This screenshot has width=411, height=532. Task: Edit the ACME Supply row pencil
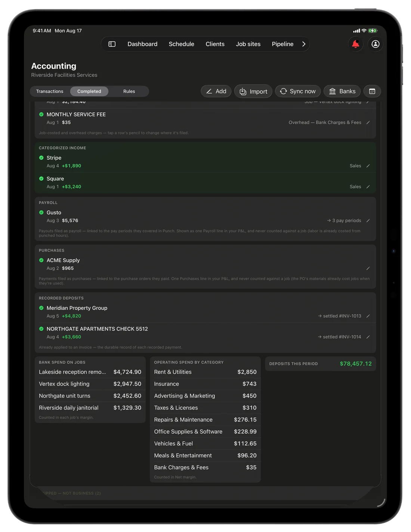pos(368,268)
